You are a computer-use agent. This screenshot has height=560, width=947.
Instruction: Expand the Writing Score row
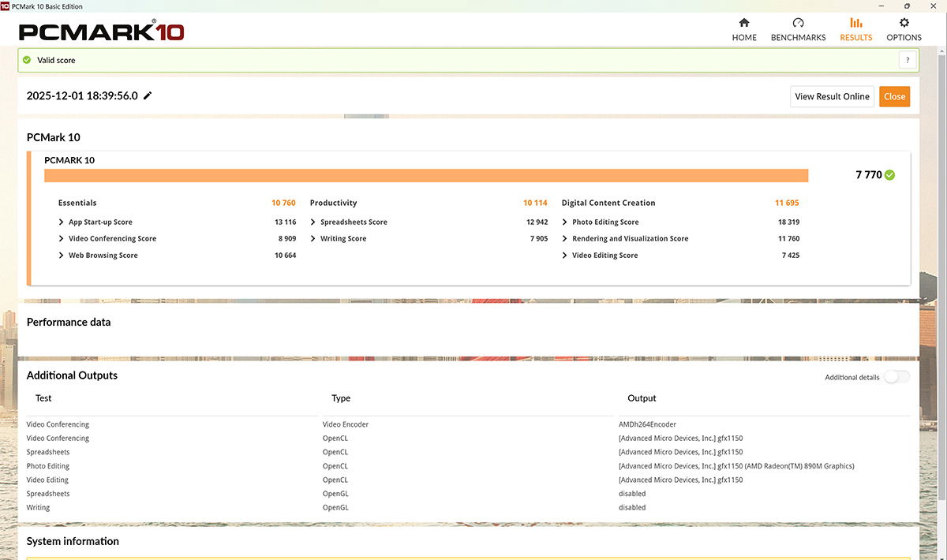[313, 239]
